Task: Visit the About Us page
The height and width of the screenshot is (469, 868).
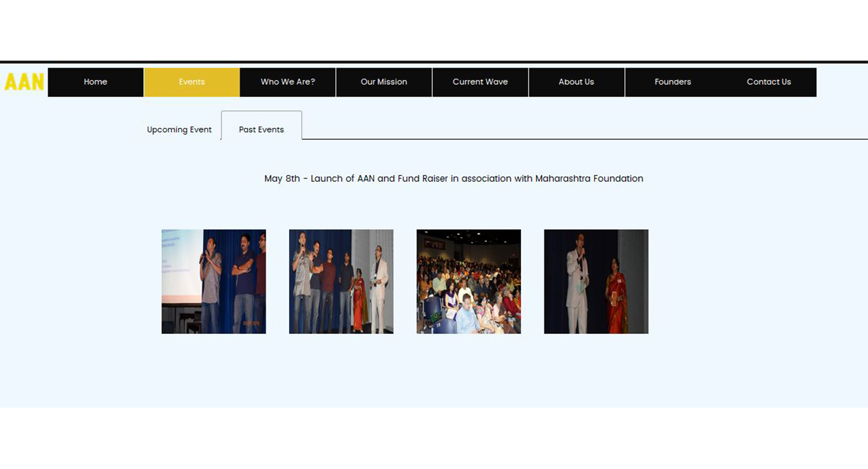Action: (576, 82)
